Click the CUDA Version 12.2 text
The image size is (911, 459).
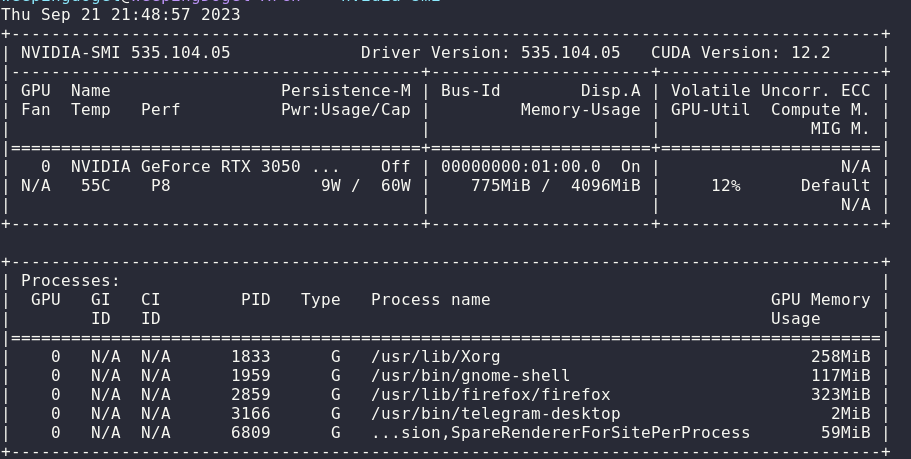click(755, 53)
